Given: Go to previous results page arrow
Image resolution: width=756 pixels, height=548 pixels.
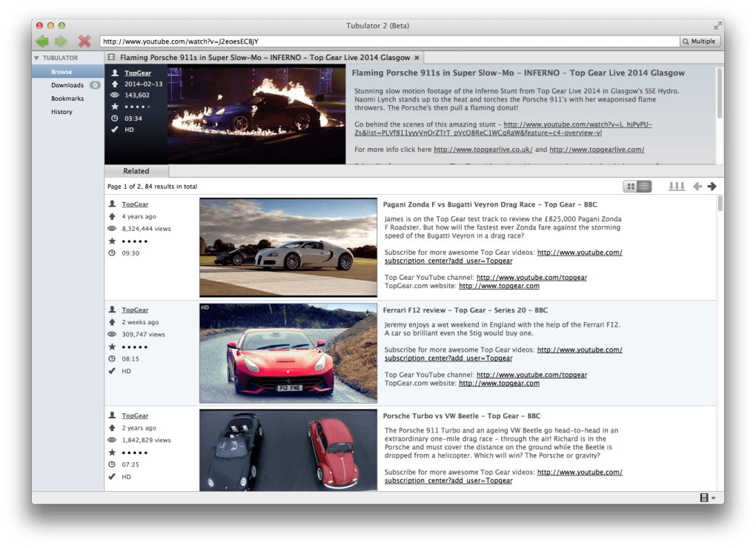Looking at the screenshot, I should [697, 187].
